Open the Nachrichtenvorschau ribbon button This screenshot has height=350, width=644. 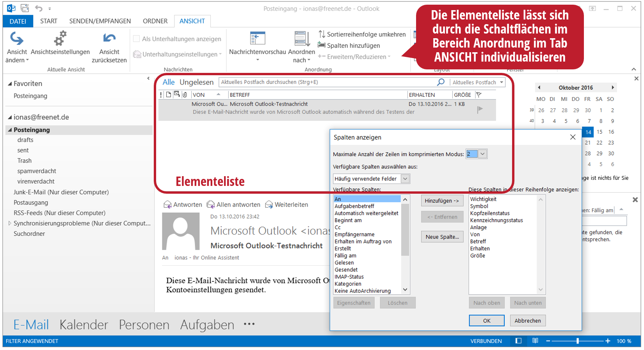(x=258, y=47)
